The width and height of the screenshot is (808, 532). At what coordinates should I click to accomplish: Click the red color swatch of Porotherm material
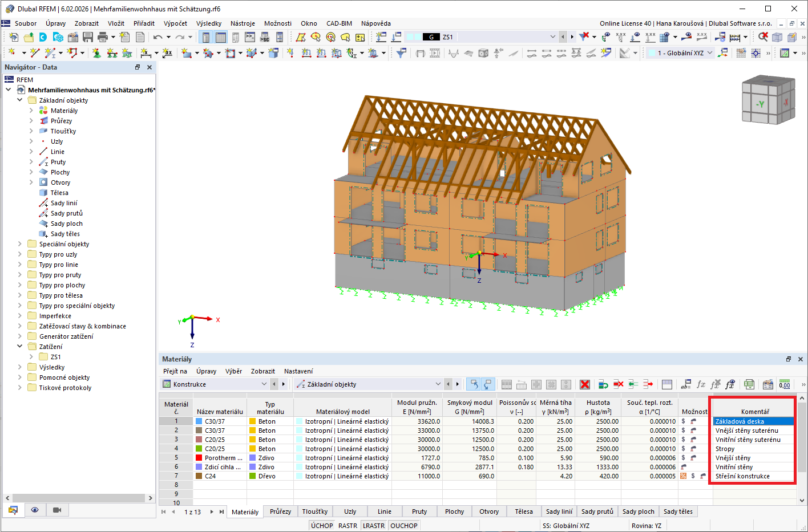click(x=199, y=458)
